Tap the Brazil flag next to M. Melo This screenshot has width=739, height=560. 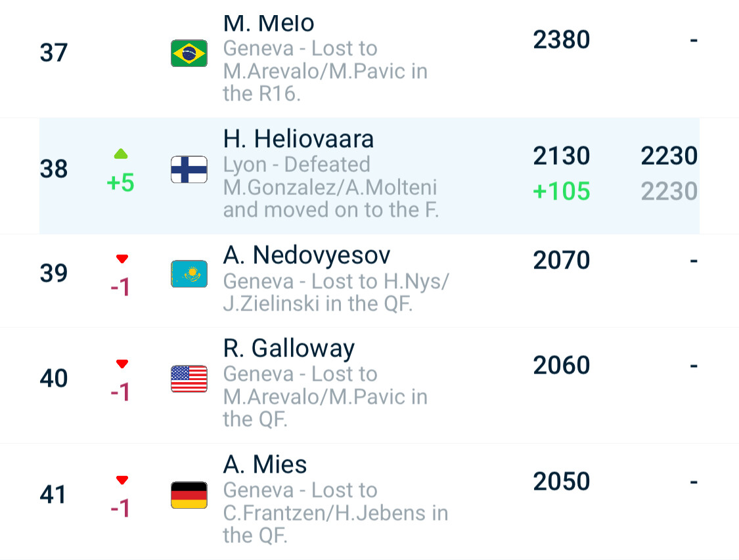point(189,53)
